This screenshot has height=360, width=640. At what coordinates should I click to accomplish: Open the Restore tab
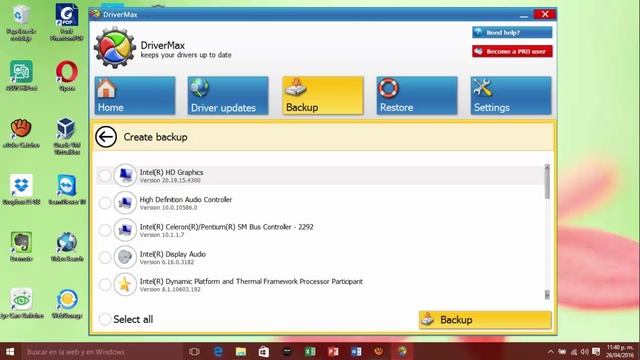(417, 96)
